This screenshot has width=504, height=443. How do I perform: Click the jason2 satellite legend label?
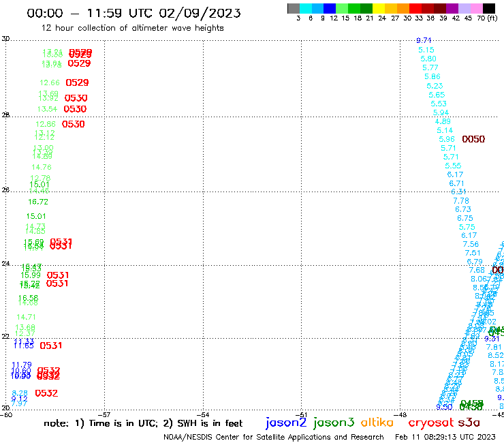click(286, 423)
